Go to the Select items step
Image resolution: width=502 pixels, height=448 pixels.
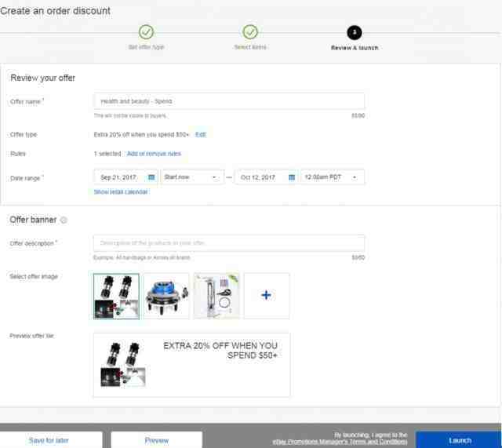point(250,32)
